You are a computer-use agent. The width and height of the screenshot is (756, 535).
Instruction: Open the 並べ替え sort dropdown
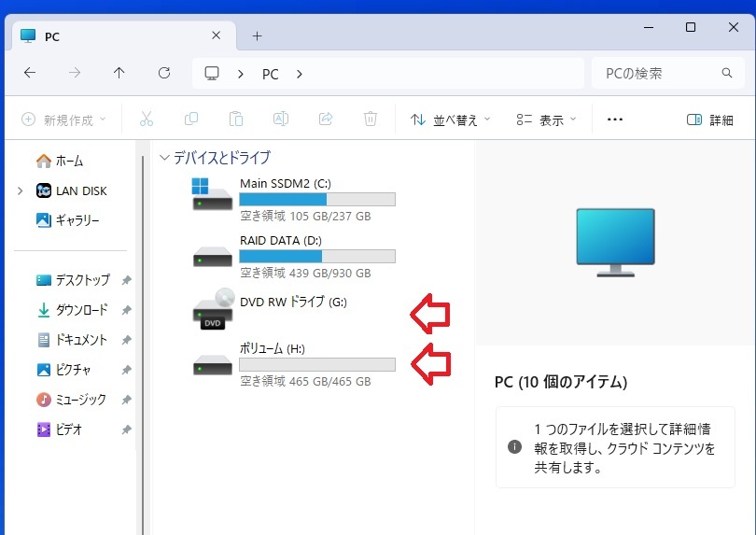tap(450, 120)
